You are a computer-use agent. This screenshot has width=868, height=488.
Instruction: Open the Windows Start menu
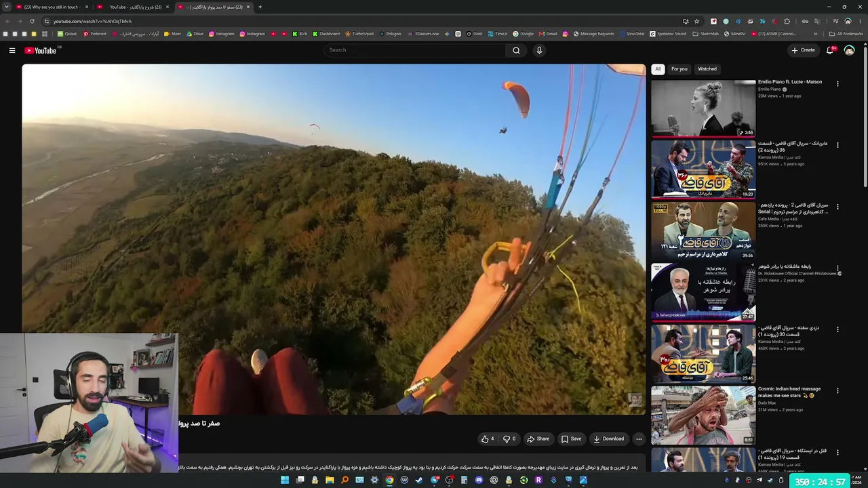tap(285, 480)
